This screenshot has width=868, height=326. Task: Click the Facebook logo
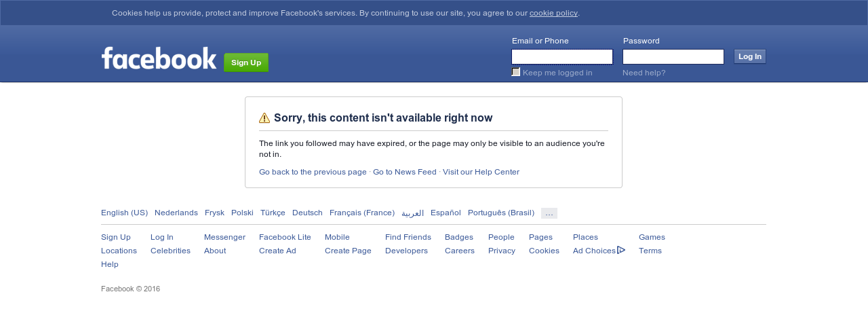[159, 58]
